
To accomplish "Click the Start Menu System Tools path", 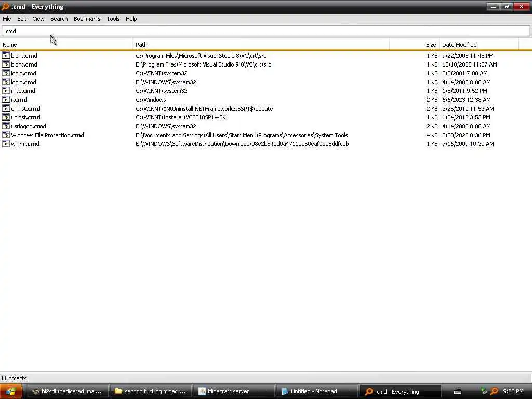I will [x=242, y=135].
